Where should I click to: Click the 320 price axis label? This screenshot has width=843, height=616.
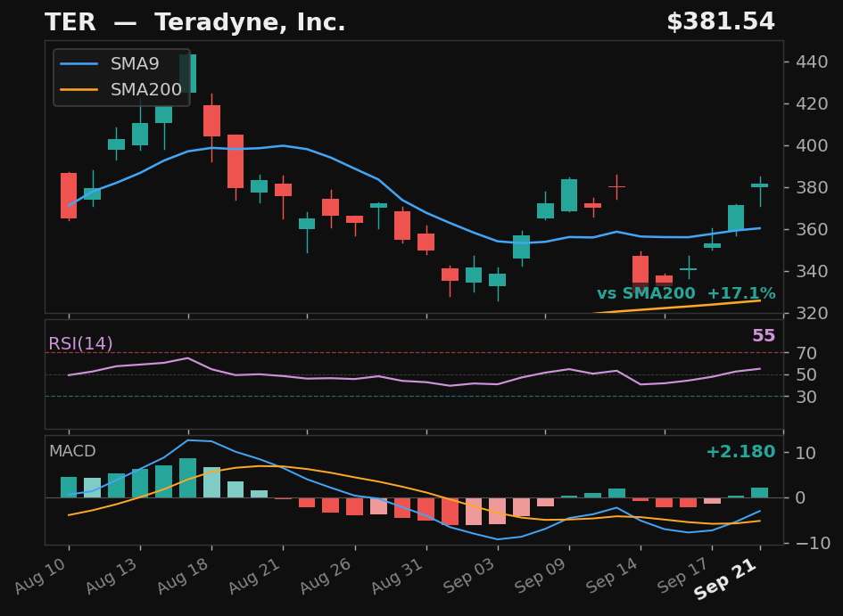(x=812, y=313)
